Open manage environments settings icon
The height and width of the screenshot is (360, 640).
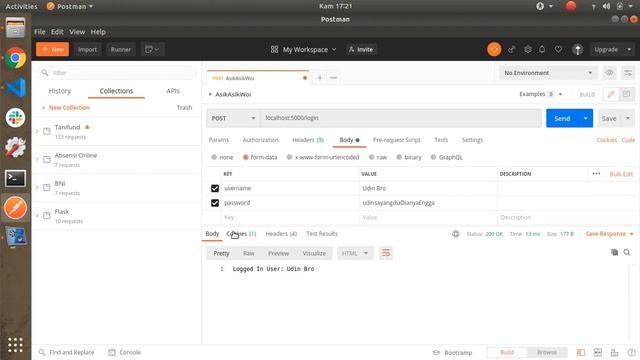pyautogui.click(x=628, y=73)
